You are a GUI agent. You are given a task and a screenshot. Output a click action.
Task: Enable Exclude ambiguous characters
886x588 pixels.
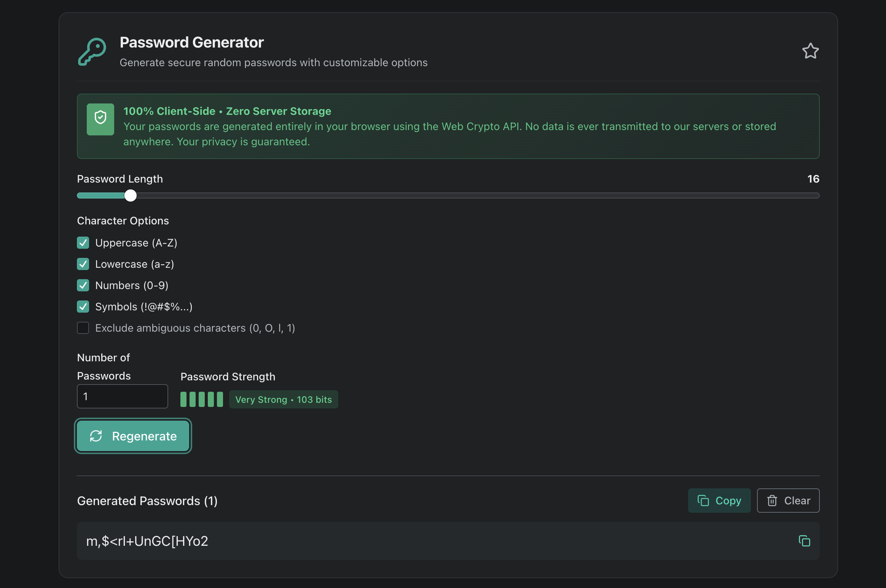point(83,328)
